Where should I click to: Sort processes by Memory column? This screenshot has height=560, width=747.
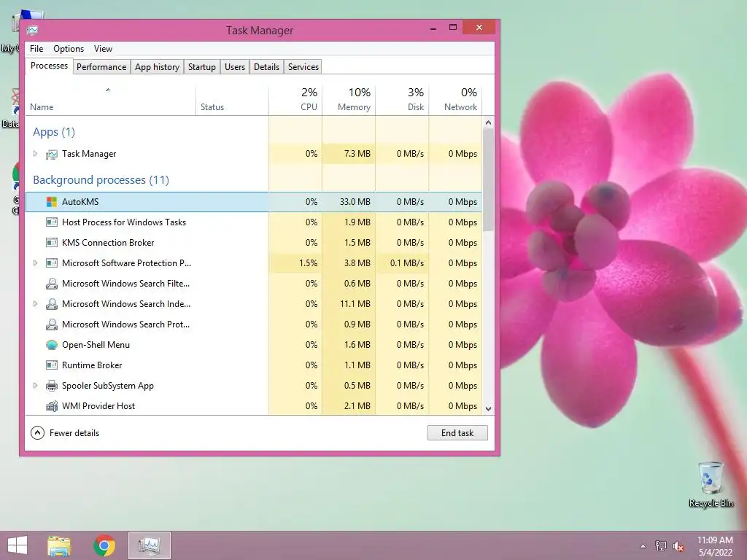point(349,100)
